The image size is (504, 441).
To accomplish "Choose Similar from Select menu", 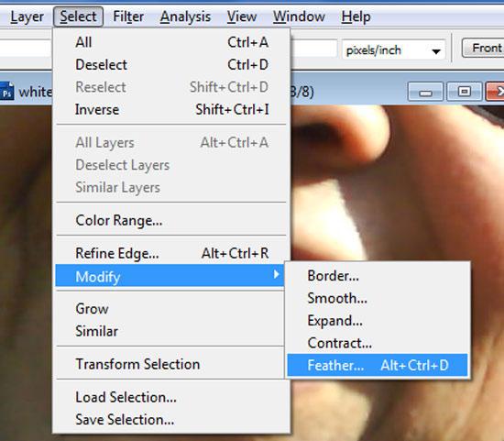I will (x=171, y=331).
